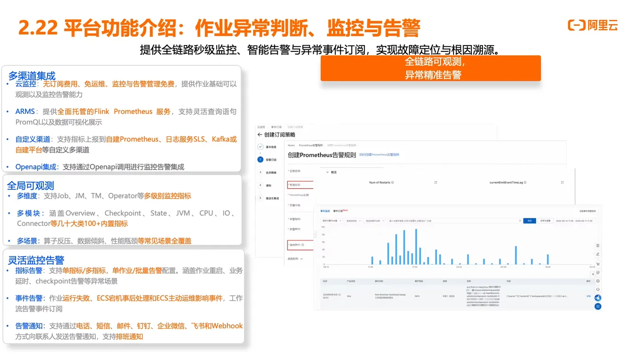Collapse the 概览 section
Viewport: 644px width, 362px height.
(328, 172)
